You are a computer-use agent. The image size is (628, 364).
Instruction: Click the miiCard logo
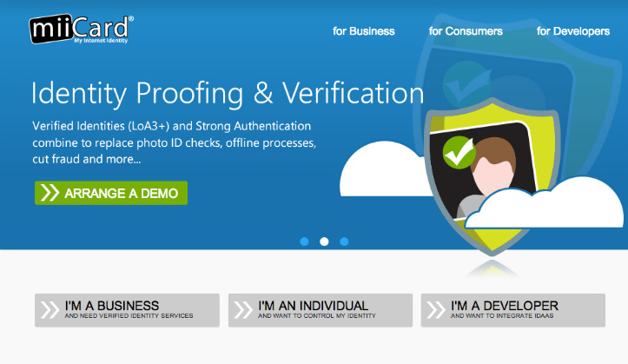(82, 30)
